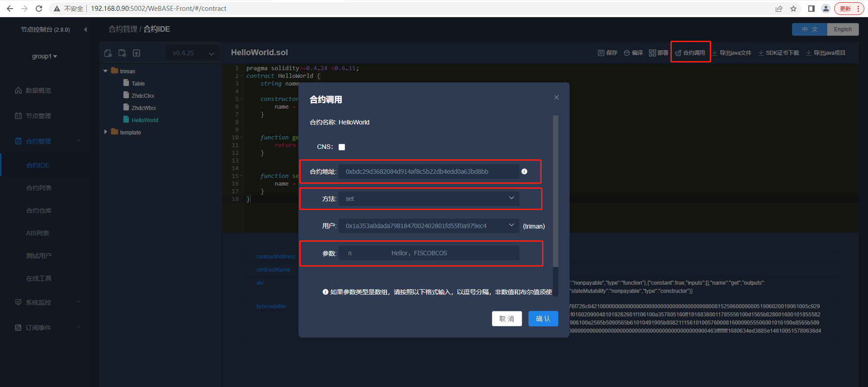Click SDK证书下载 toolbar item
The image size is (868, 387).
click(x=778, y=53)
